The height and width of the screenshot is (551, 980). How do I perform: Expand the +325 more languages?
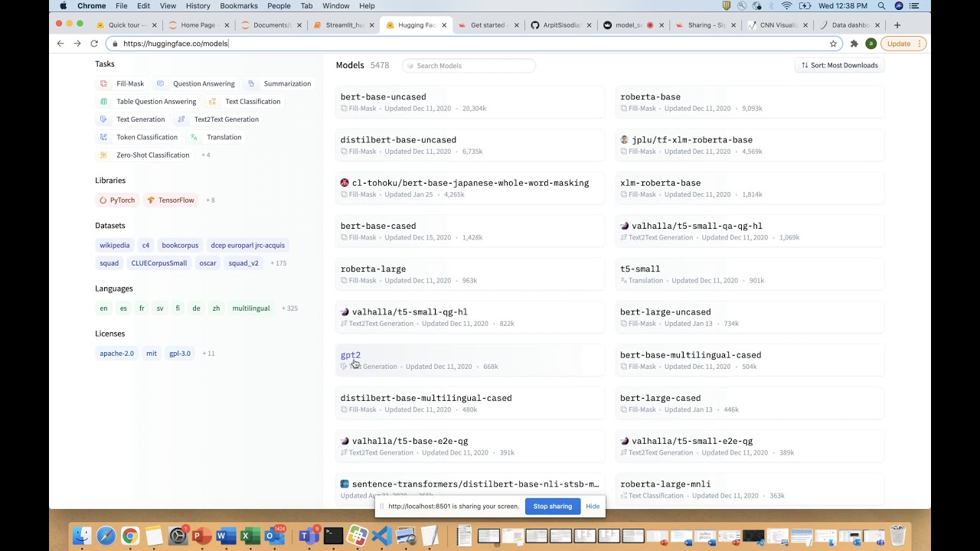click(x=289, y=308)
